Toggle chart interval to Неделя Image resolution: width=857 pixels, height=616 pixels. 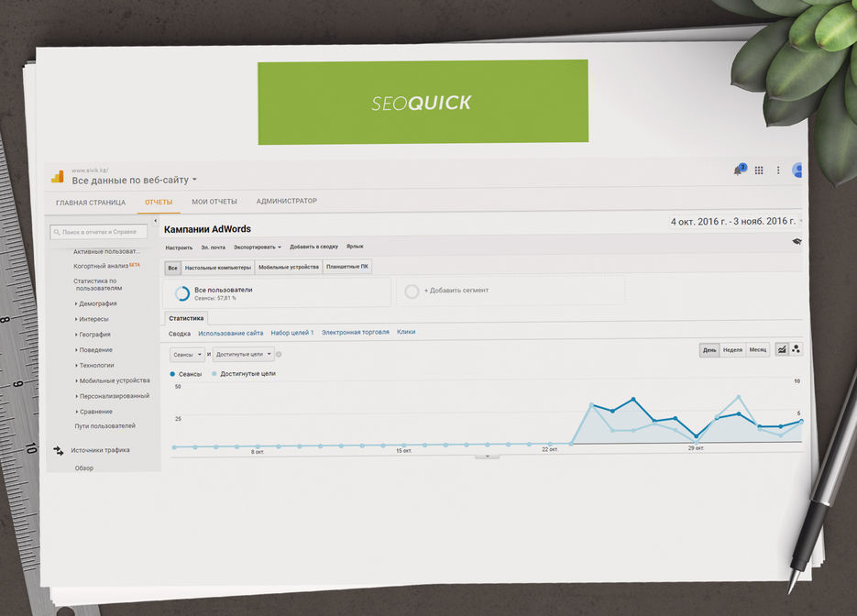(x=732, y=350)
